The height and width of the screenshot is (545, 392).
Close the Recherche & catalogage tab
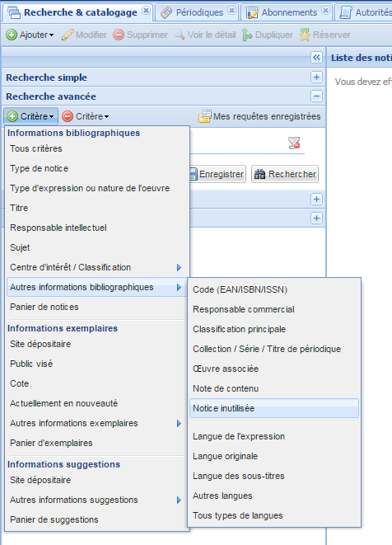(147, 11)
